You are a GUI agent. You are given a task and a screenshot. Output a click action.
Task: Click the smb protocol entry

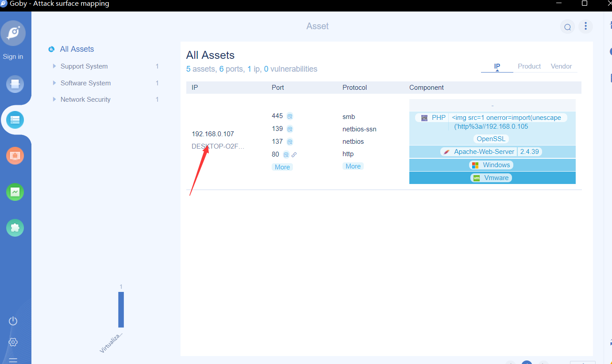(x=349, y=117)
